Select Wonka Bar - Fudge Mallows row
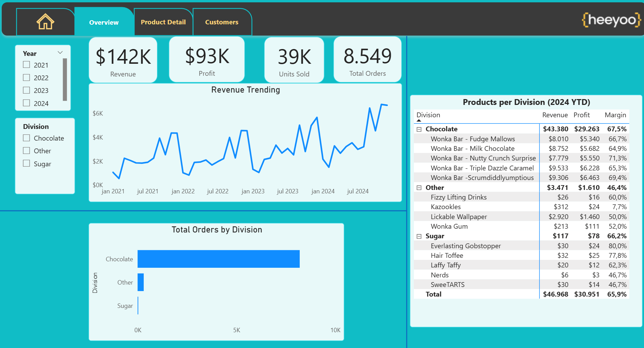644x348 pixels. coord(521,139)
